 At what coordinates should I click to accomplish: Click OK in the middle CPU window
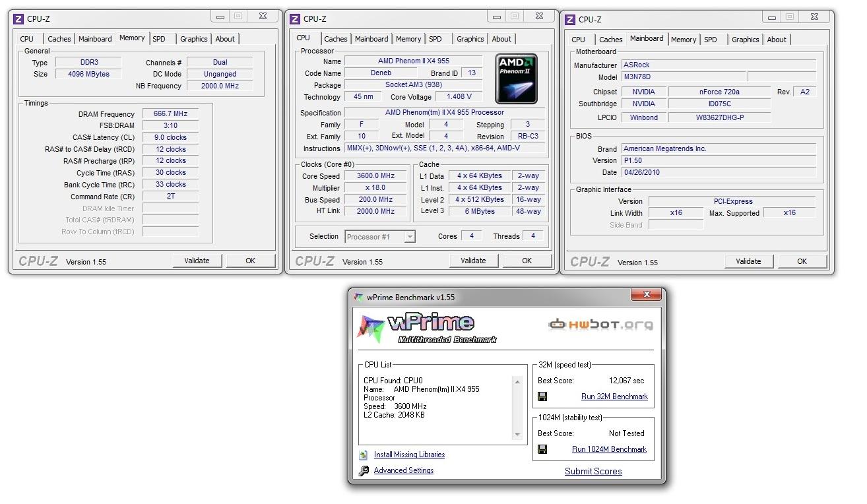coord(527,261)
